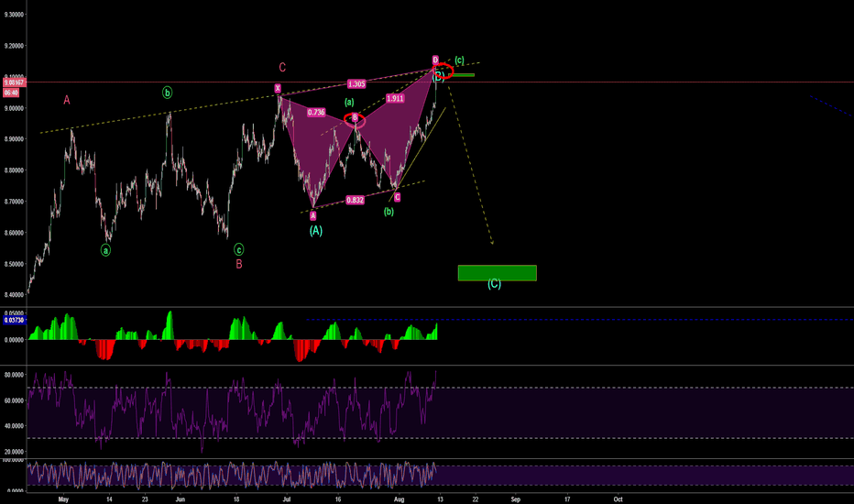Select the red C wave label above X
Image resolution: width=854 pixels, height=504 pixels.
[282, 68]
